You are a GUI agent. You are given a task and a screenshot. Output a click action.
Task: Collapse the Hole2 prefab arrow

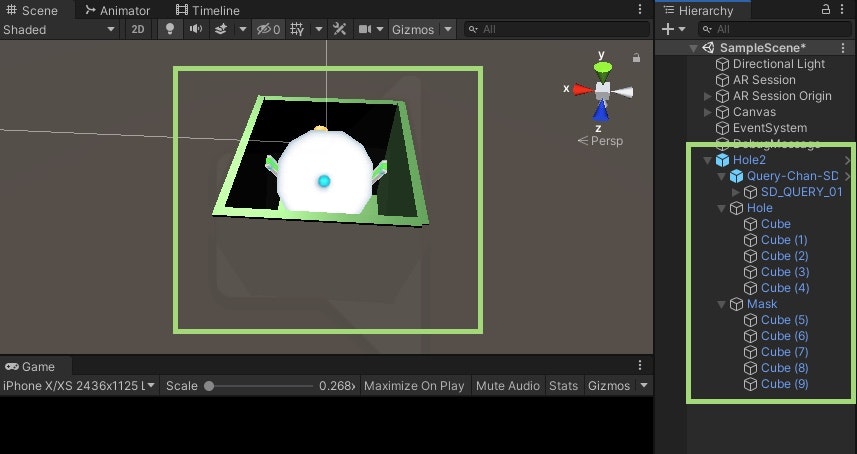tap(708, 160)
